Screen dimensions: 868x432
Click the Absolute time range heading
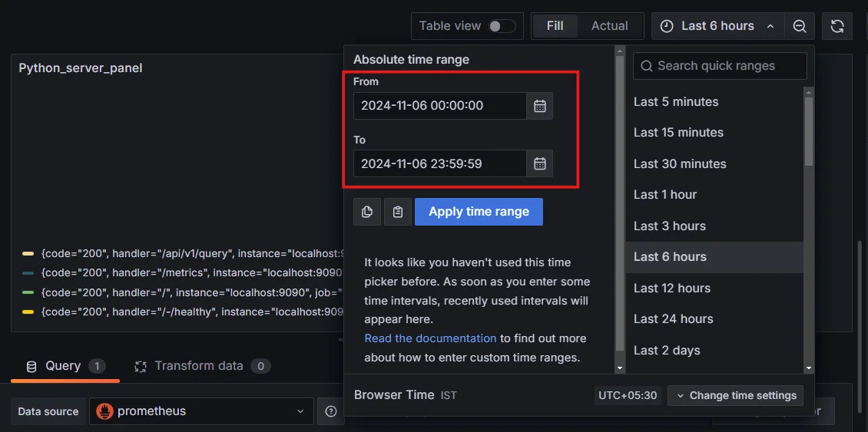point(411,60)
